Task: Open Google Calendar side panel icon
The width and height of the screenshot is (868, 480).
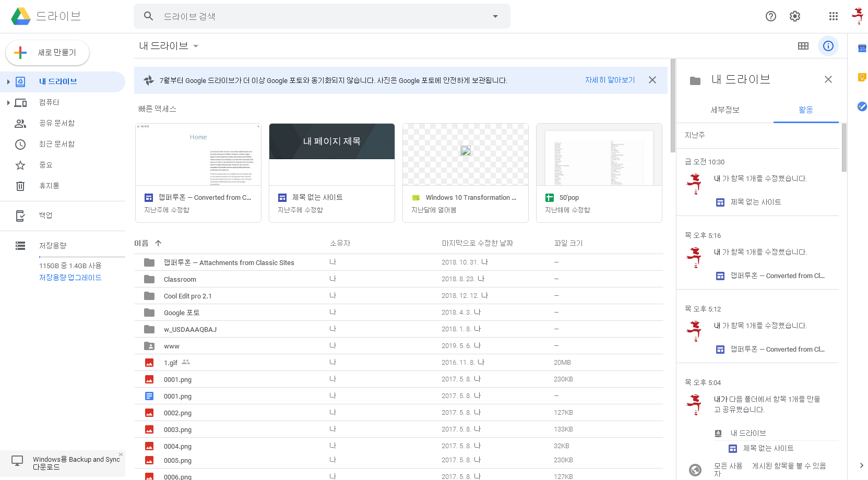Action: tap(862, 49)
